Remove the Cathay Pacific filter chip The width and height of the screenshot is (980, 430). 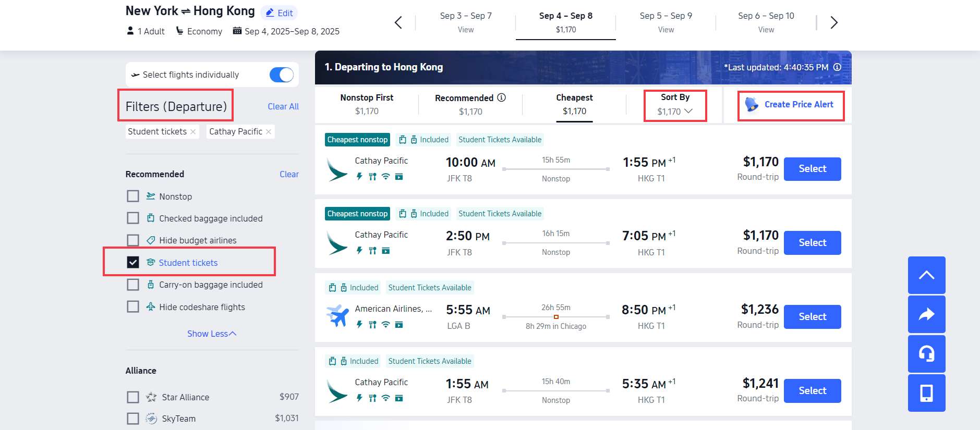(269, 131)
